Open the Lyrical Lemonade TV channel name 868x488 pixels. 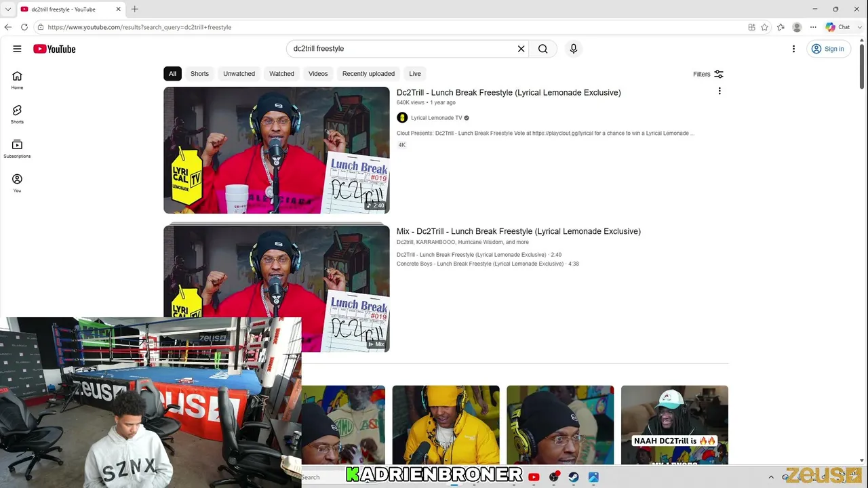[436, 118]
